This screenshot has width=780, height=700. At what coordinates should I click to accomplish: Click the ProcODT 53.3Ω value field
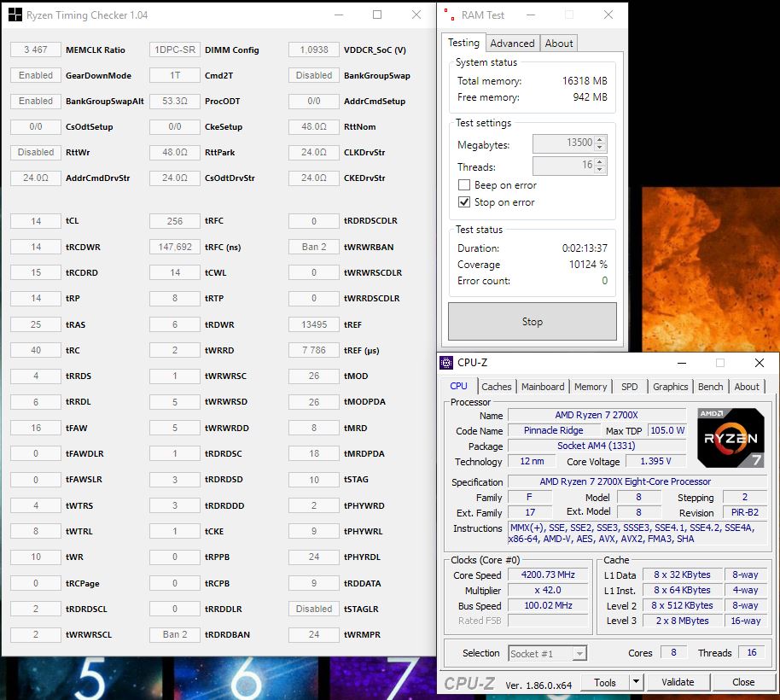tap(175, 101)
